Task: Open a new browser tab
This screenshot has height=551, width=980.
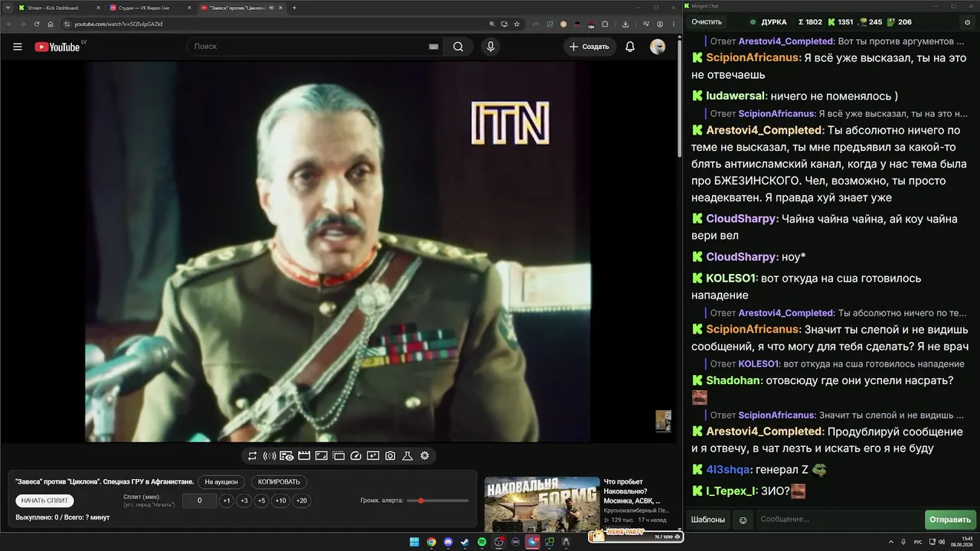Action: 294,8
